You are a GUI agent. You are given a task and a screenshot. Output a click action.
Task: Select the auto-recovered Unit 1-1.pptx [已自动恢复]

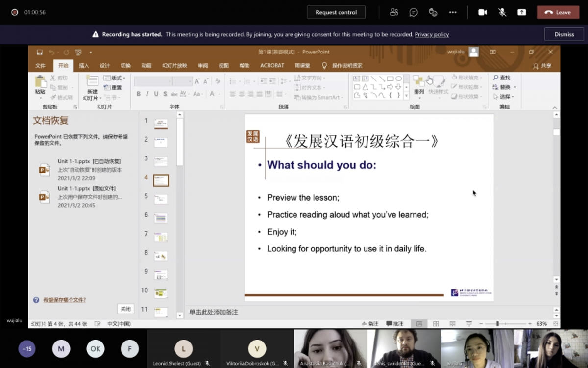tap(80, 170)
